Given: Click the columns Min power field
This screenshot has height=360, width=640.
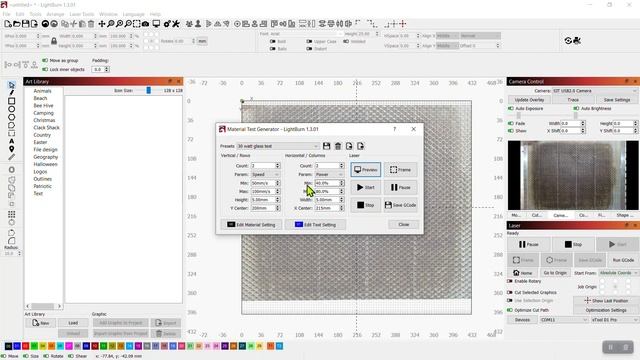Looking at the screenshot, I should [x=329, y=183].
